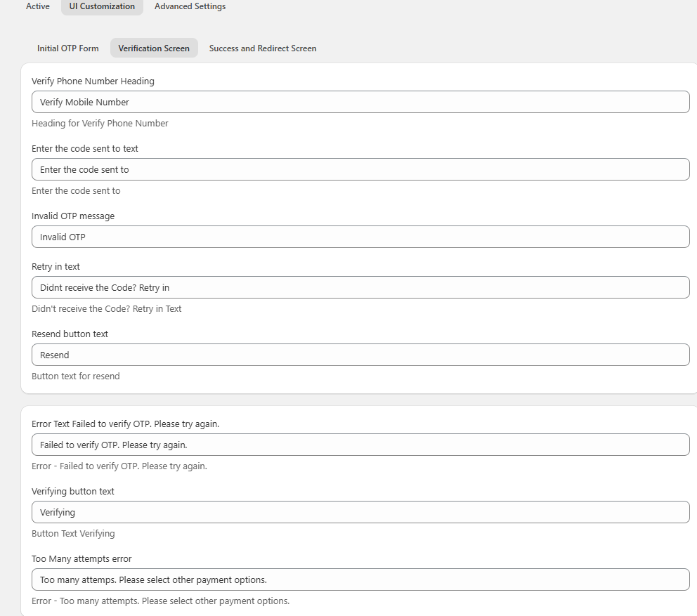Click the 'Verifying button text' field label
This screenshot has width=697, height=616.
tap(73, 491)
